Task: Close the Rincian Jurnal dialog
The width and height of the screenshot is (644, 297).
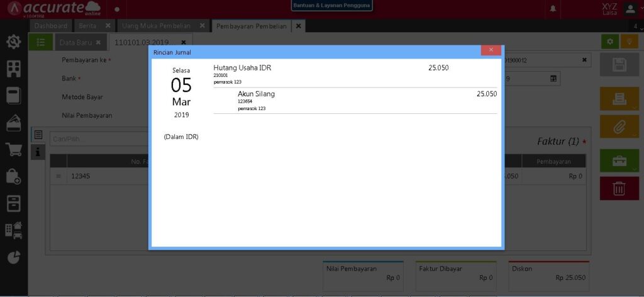Action: point(491,50)
